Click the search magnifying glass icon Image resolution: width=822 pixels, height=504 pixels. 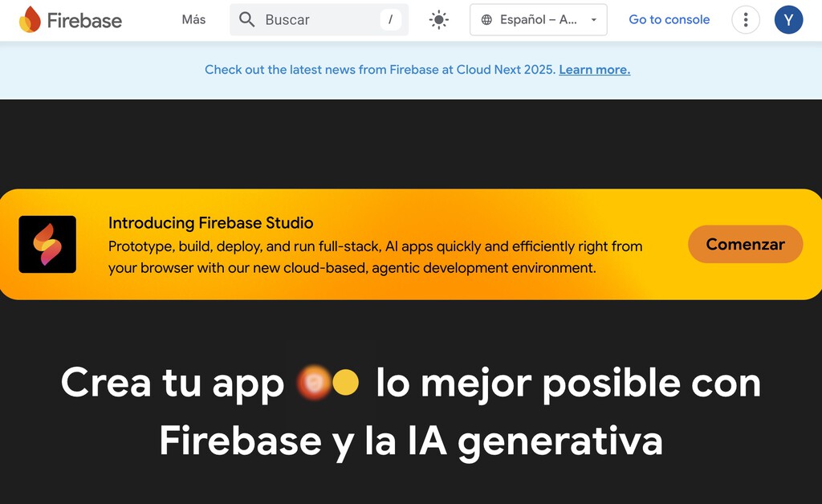click(246, 18)
